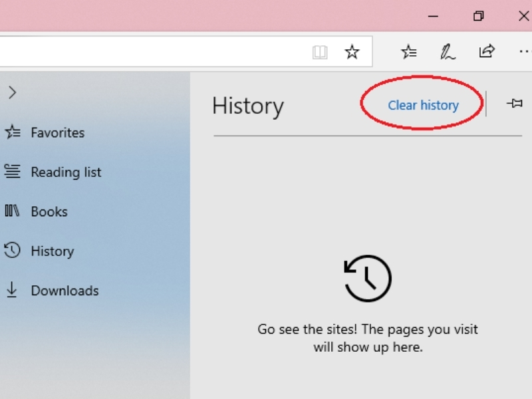Click the Share page icon

[x=487, y=51]
